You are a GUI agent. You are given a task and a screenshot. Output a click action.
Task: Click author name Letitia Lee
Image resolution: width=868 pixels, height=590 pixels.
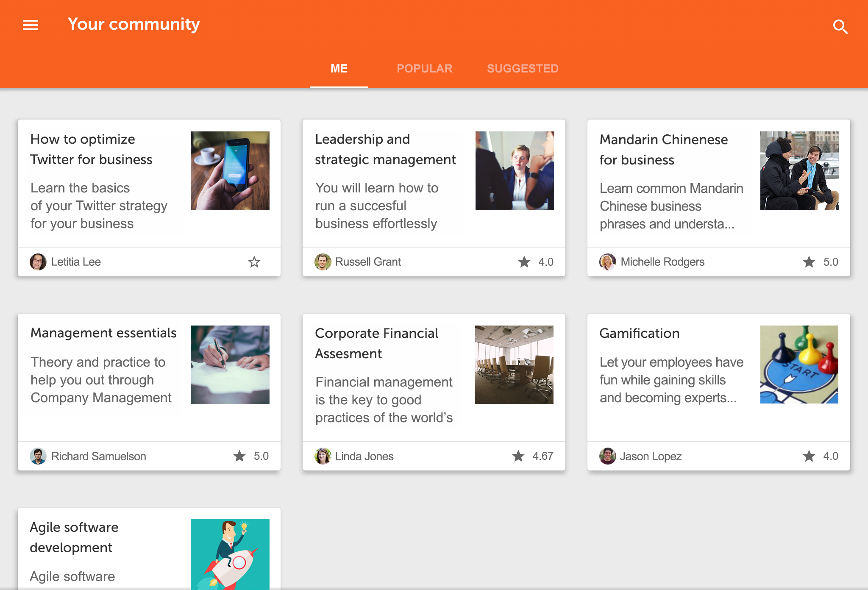[76, 262]
